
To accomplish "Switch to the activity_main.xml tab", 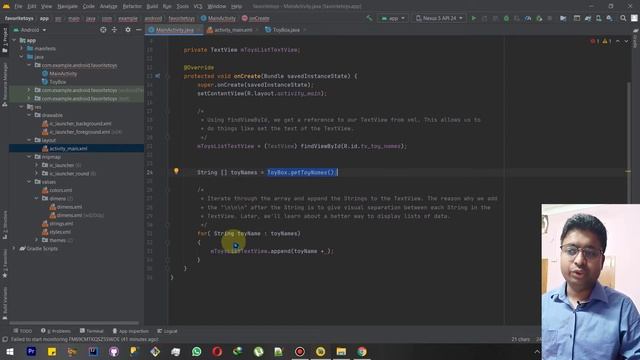I will (x=232, y=30).
